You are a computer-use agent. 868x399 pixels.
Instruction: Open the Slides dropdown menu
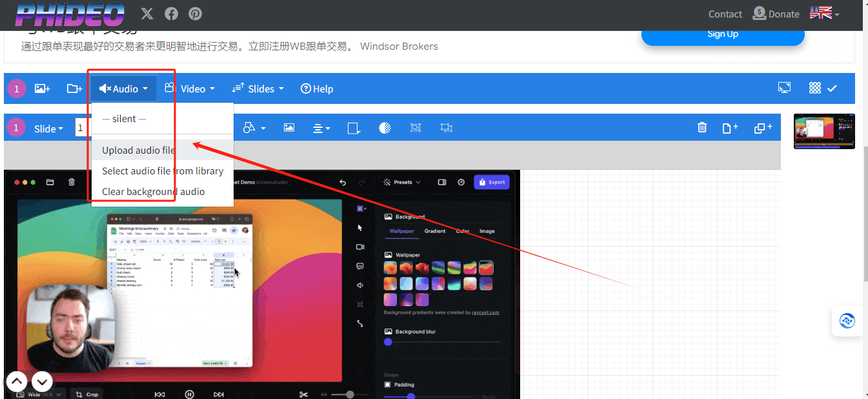pyautogui.click(x=258, y=88)
